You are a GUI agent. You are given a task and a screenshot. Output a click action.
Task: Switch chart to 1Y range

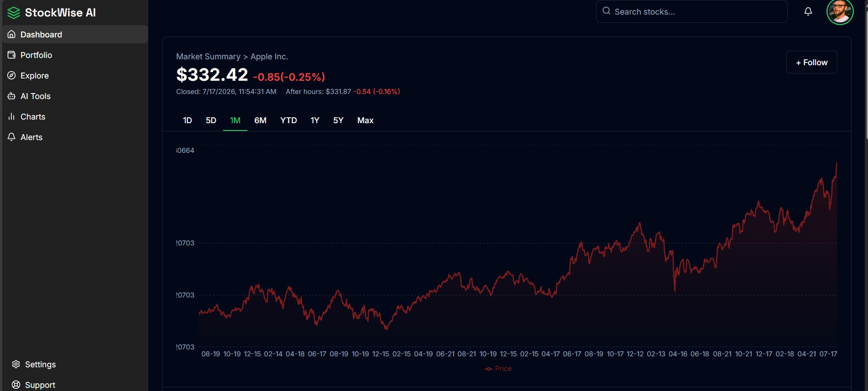click(x=315, y=120)
